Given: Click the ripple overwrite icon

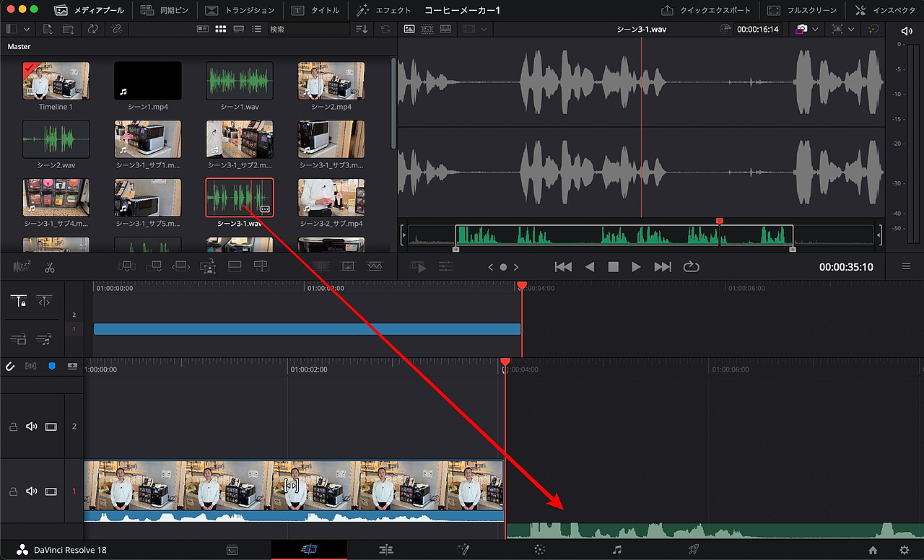Looking at the screenshot, I should (x=180, y=266).
